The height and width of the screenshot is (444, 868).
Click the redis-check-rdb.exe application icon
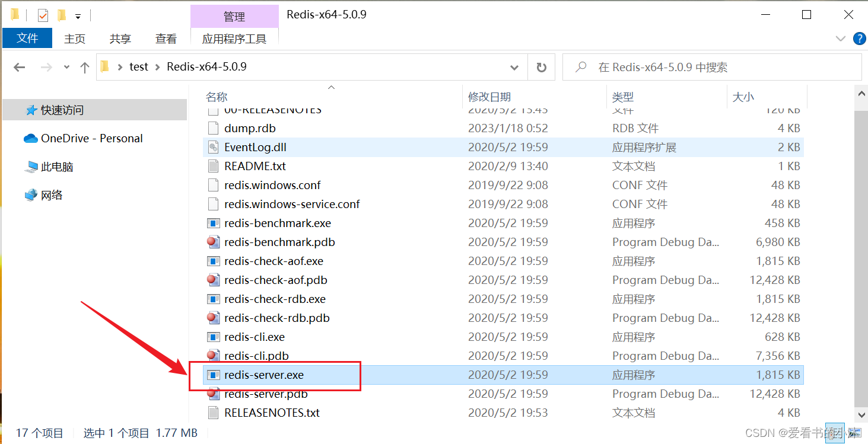click(214, 299)
